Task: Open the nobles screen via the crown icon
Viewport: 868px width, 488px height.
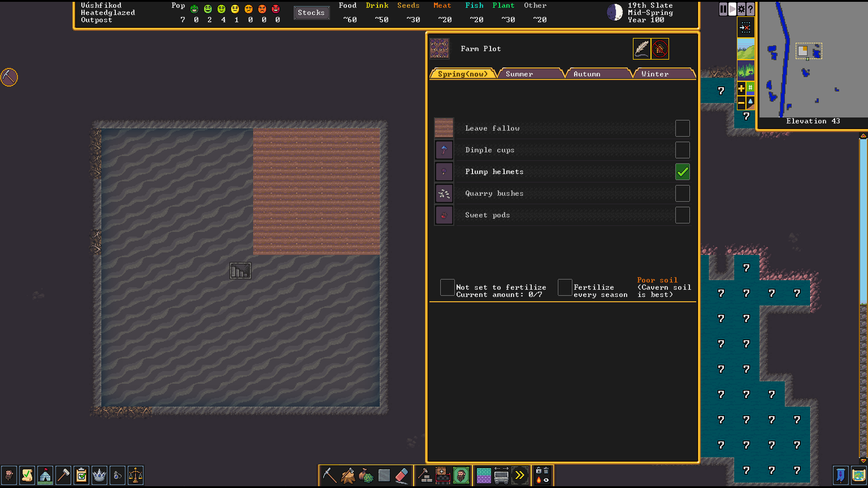Action: [x=99, y=475]
